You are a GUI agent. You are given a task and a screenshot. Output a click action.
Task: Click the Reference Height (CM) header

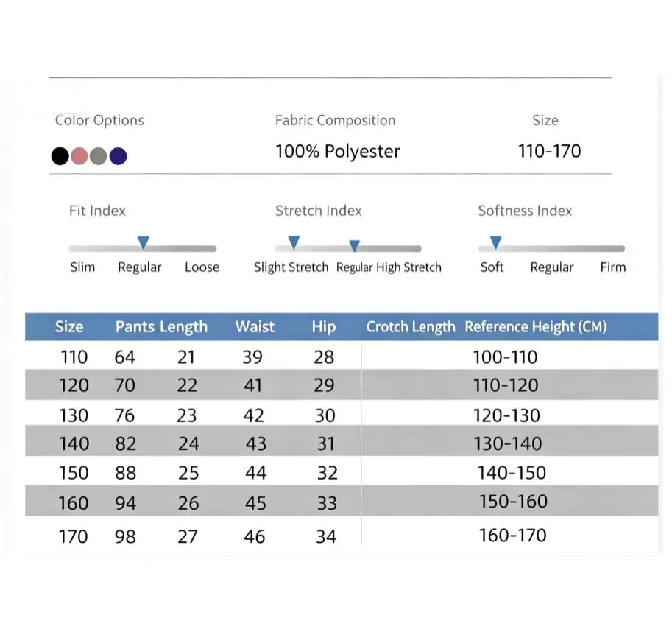tap(536, 327)
